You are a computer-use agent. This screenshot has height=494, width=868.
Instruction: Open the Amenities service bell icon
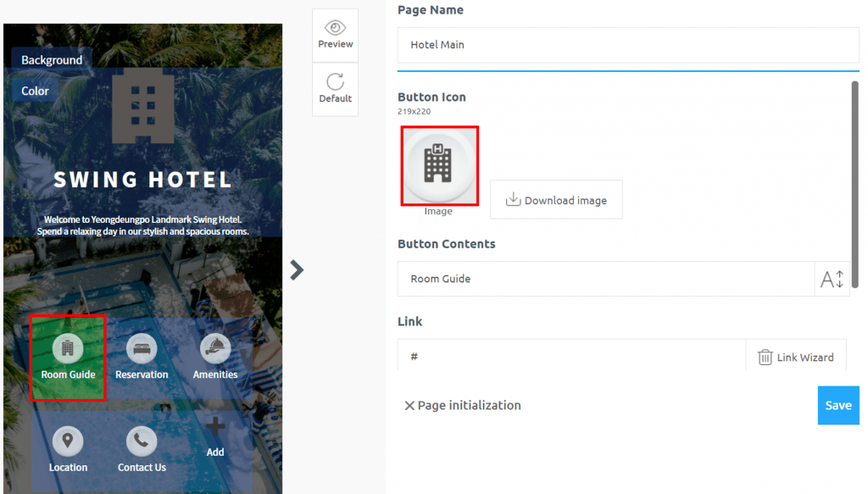[x=214, y=347]
